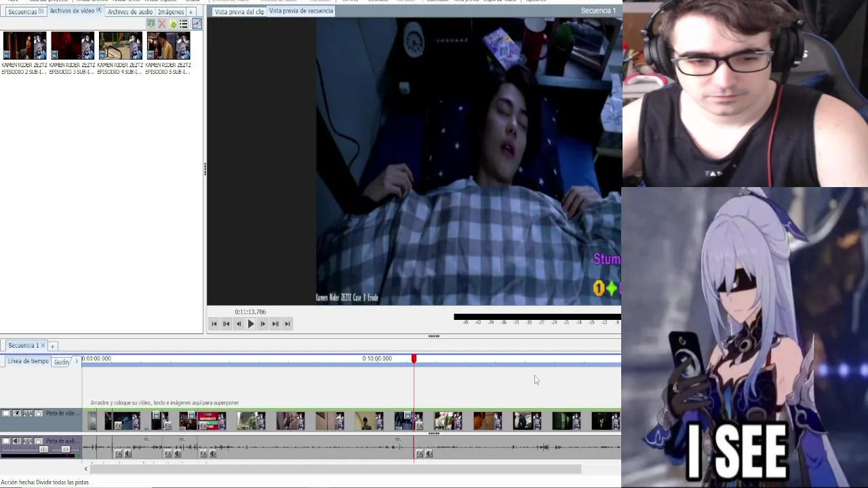Click the 0:11:13.786 preview timecode
The image size is (868, 488).
coord(250,312)
